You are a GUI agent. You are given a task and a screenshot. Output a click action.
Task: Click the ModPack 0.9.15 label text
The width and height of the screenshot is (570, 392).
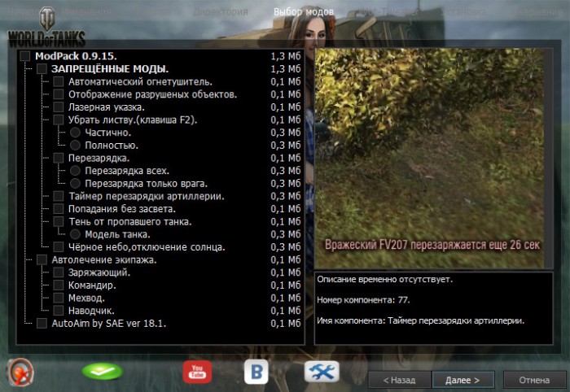click(76, 56)
